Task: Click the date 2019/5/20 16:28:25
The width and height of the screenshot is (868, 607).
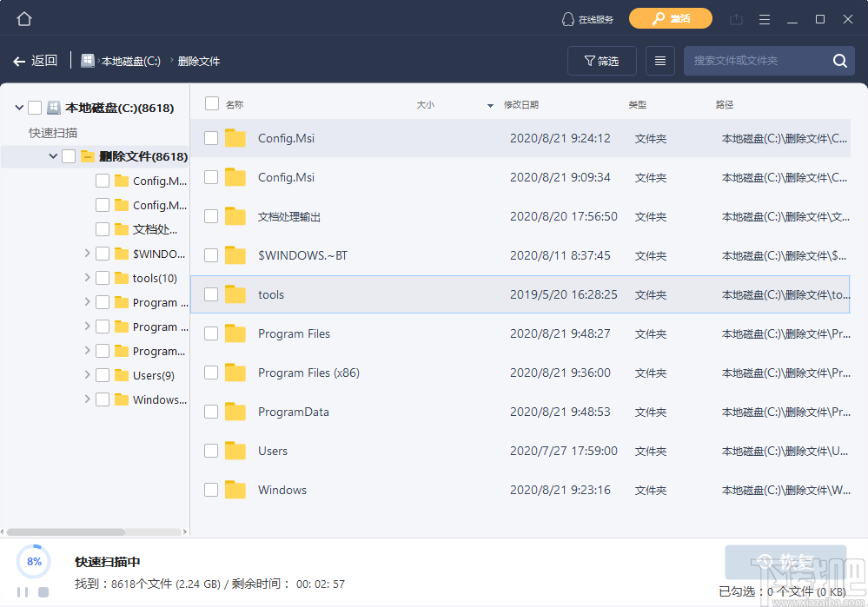Action: coord(564,294)
